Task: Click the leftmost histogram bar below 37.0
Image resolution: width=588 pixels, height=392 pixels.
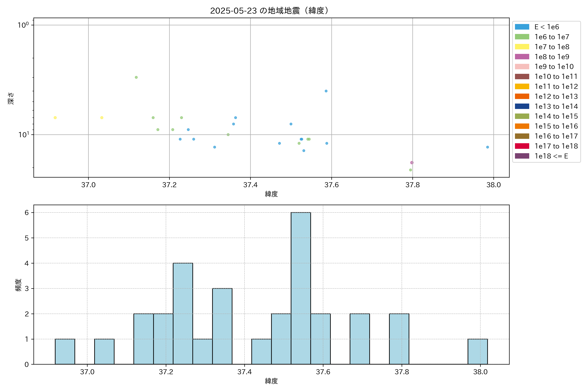Action: pos(65,351)
